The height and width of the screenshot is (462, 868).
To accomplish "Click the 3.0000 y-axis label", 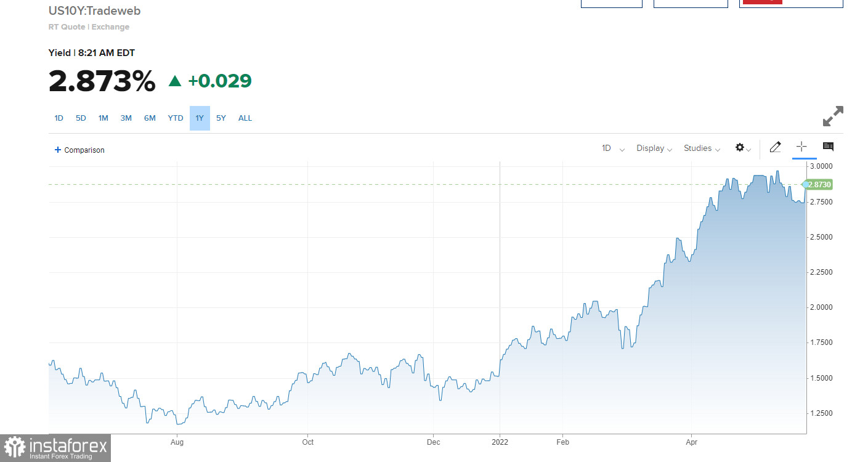I will pyautogui.click(x=821, y=166).
